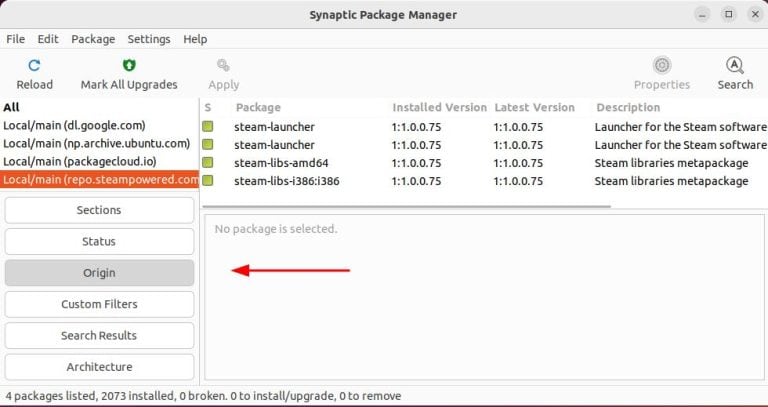Click the Reload toolbar icon
The height and width of the screenshot is (407, 768).
[x=34, y=66]
